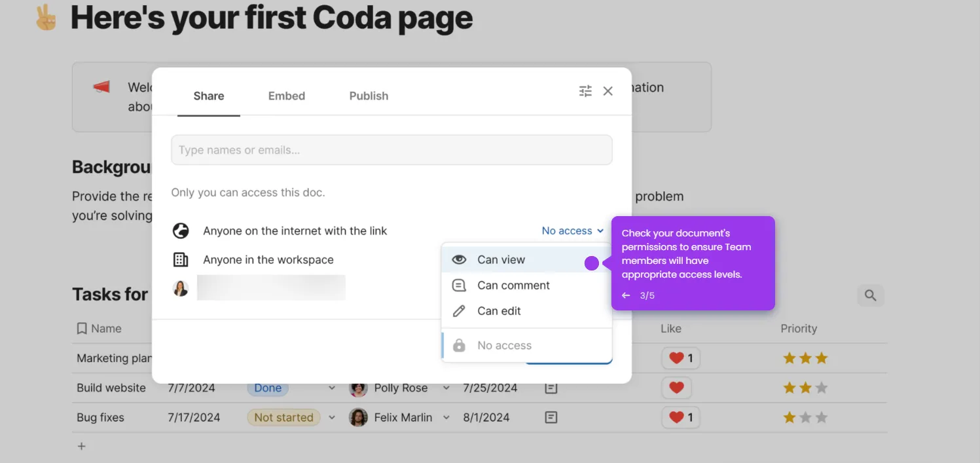Click the pencil icon for Can edit
The image size is (980, 463).
[460, 311]
